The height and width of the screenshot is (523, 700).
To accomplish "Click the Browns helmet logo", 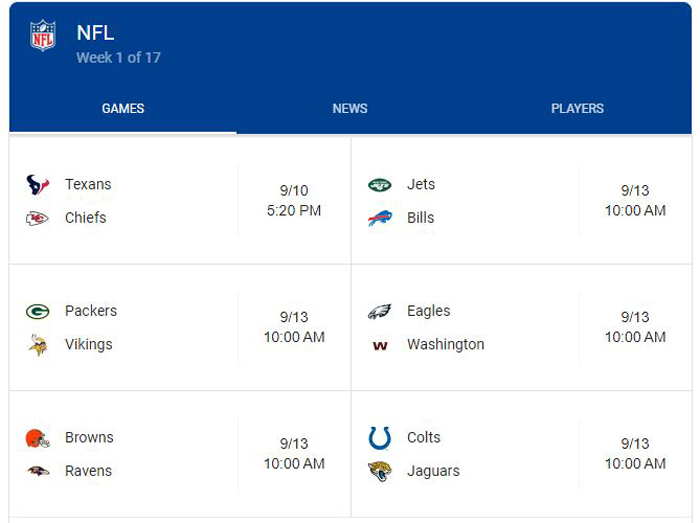I will tap(38, 438).
